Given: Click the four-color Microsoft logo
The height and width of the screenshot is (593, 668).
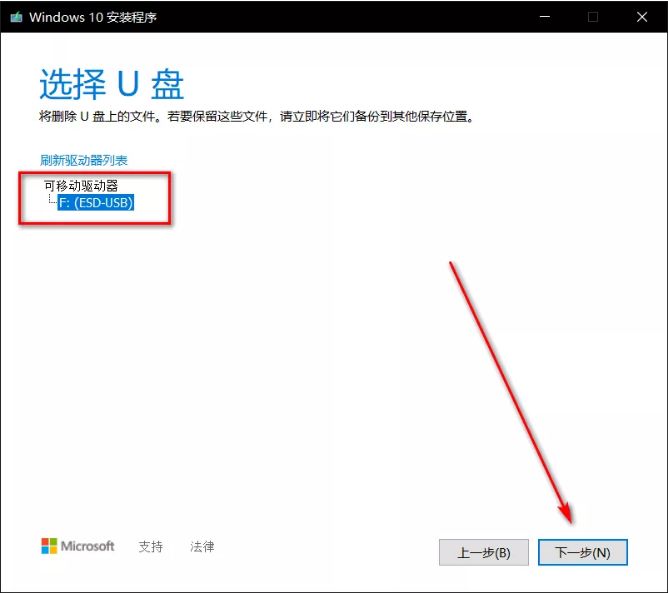Looking at the screenshot, I should tap(49, 546).
